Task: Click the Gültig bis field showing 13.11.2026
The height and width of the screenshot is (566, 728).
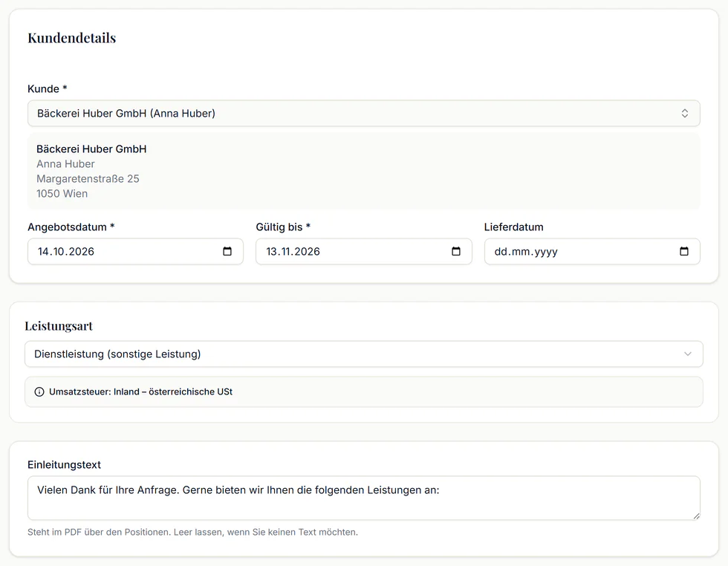Action: pyautogui.click(x=364, y=252)
